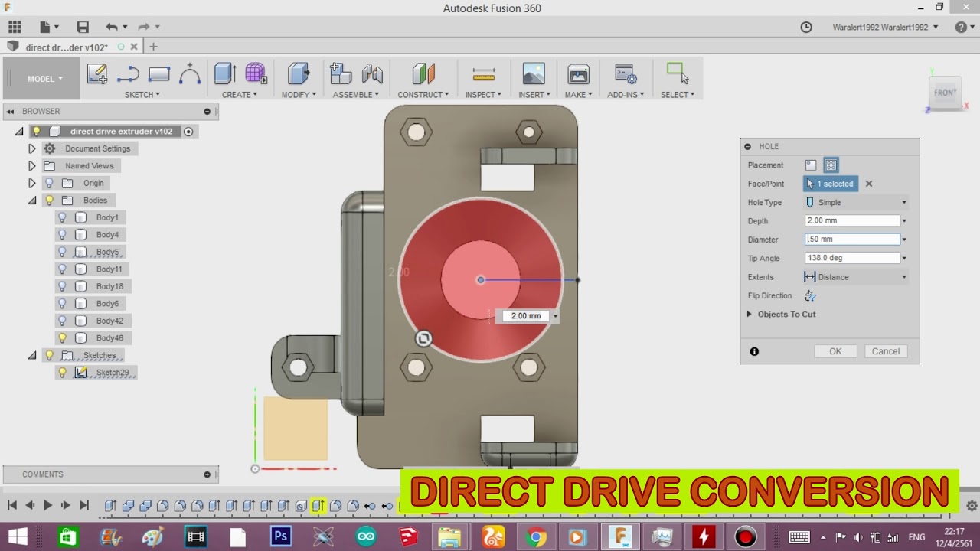Image resolution: width=980 pixels, height=551 pixels.
Task: Click the Flip Direction icon
Action: point(810,295)
